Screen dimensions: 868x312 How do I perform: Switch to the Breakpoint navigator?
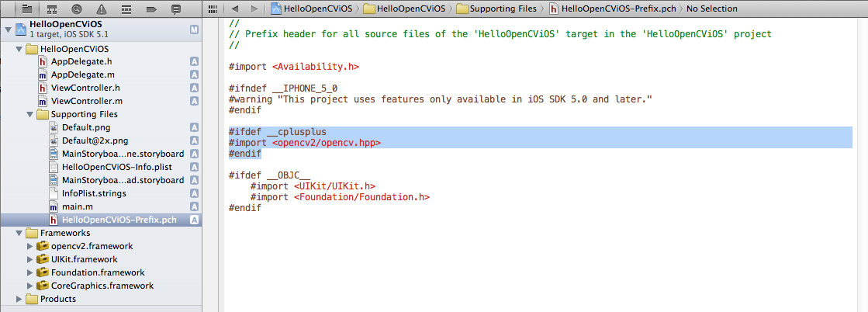(151, 9)
